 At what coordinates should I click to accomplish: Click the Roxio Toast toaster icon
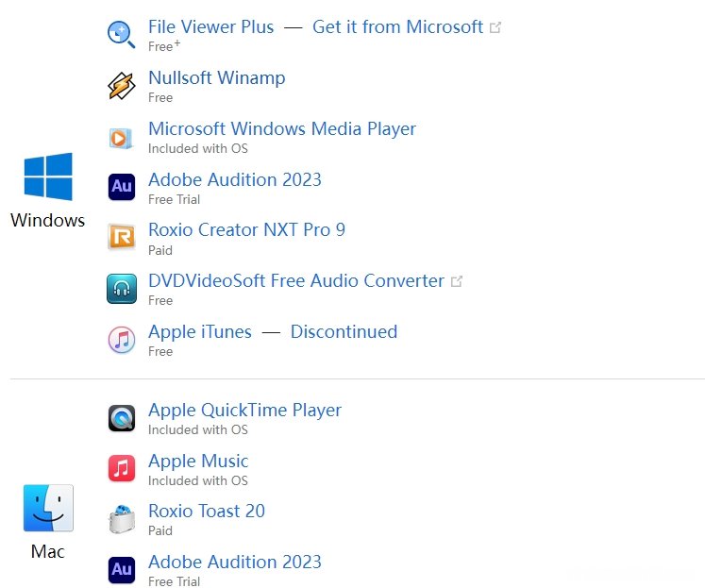pyautogui.click(x=122, y=519)
